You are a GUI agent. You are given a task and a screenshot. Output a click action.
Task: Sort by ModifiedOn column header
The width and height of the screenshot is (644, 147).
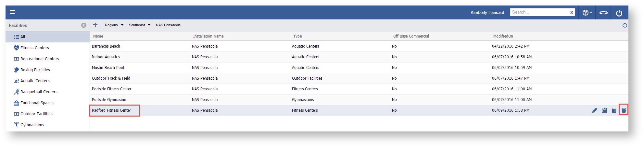click(503, 36)
